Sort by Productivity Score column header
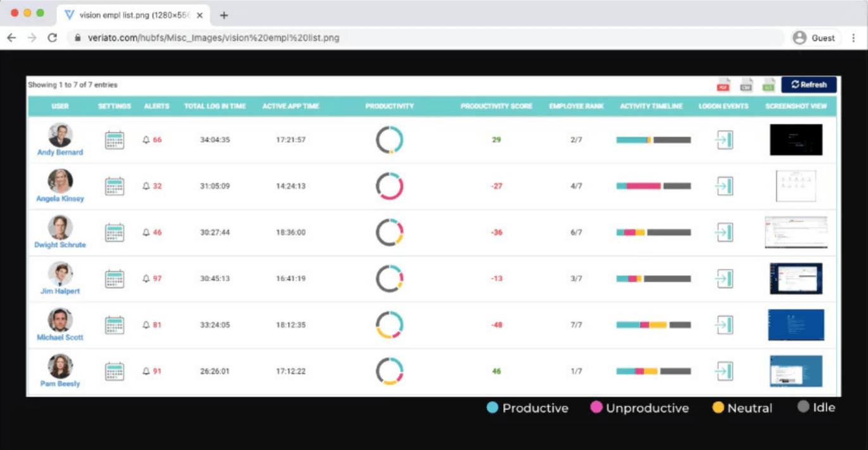This screenshot has height=450, width=868. (x=496, y=106)
